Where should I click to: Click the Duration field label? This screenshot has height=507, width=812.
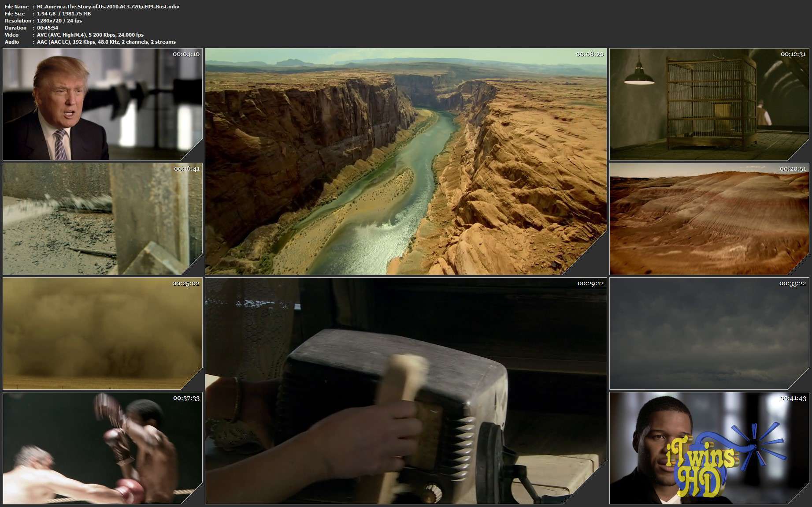coord(15,28)
